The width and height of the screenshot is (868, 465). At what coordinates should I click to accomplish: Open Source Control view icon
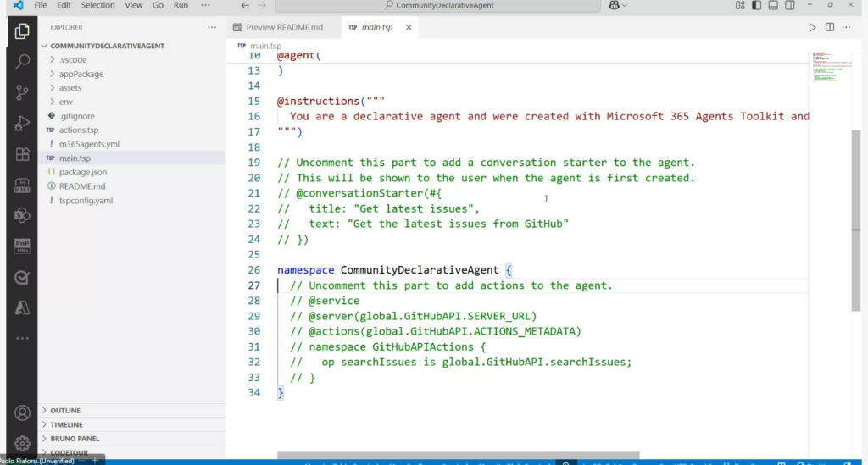(22, 92)
